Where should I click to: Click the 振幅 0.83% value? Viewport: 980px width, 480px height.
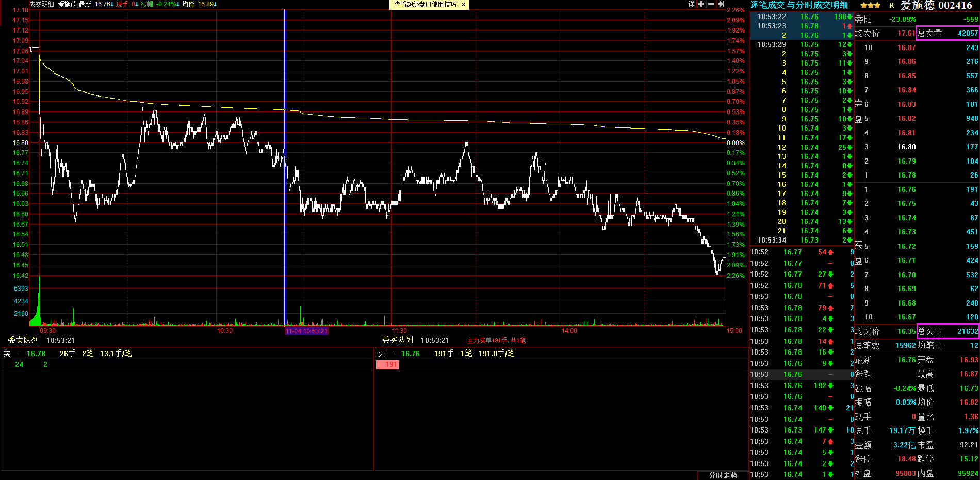click(x=906, y=402)
